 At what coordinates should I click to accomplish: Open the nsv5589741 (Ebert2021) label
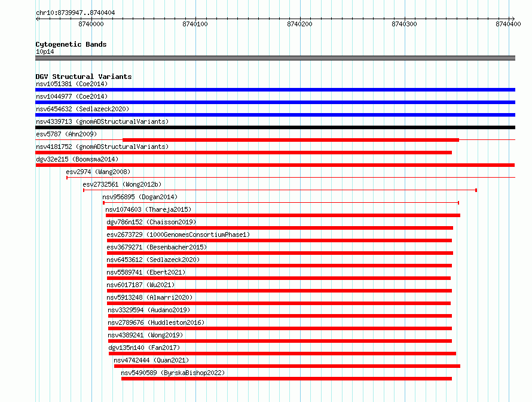(x=146, y=272)
